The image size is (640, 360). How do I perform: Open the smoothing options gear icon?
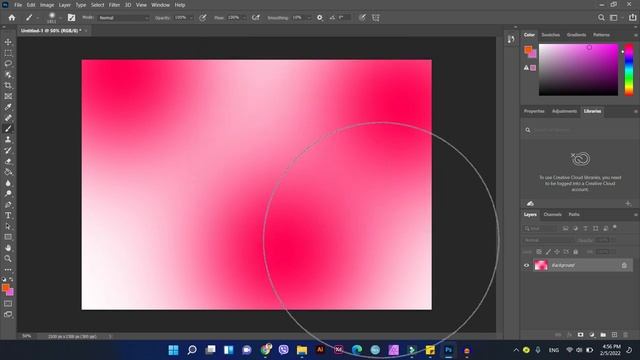coord(320,18)
